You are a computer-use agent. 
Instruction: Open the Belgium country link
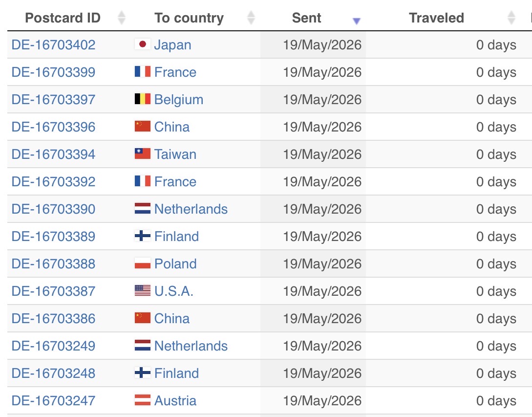[179, 100]
